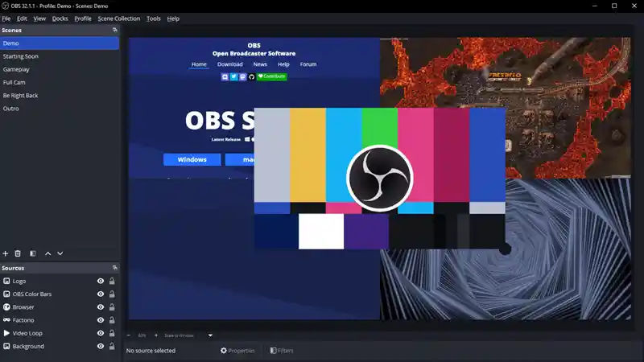Click the GitHub icon in browser preview

(x=252, y=76)
